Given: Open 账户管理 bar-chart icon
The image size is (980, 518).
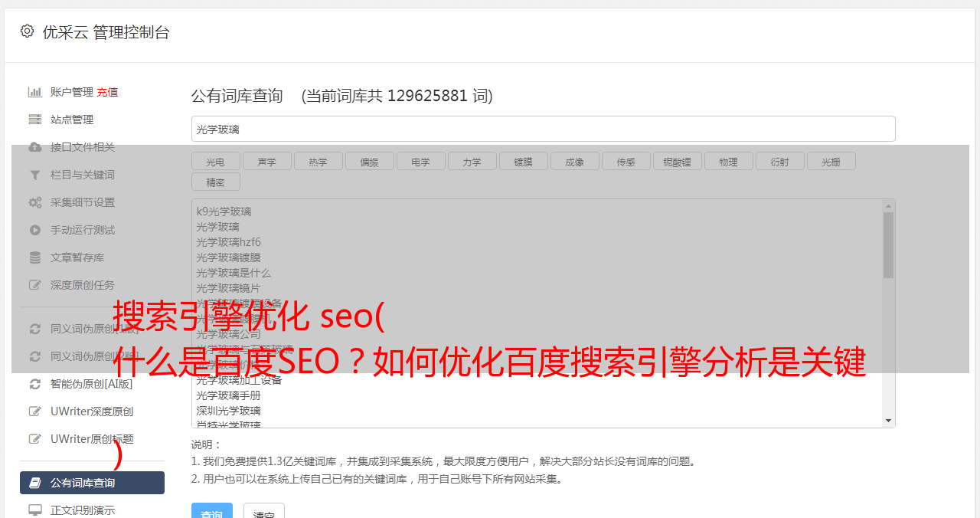Looking at the screenshot, I should click(35, 92).
